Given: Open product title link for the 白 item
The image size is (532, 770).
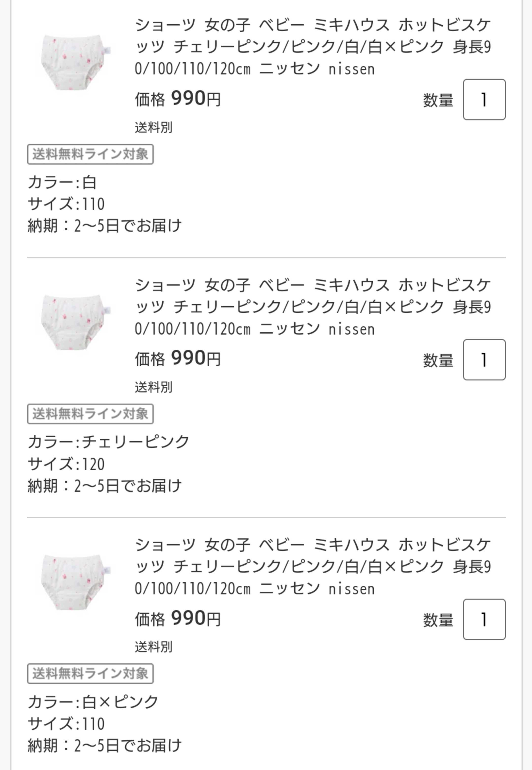Looking at the screenshot, I should click(x=313, y=47).
